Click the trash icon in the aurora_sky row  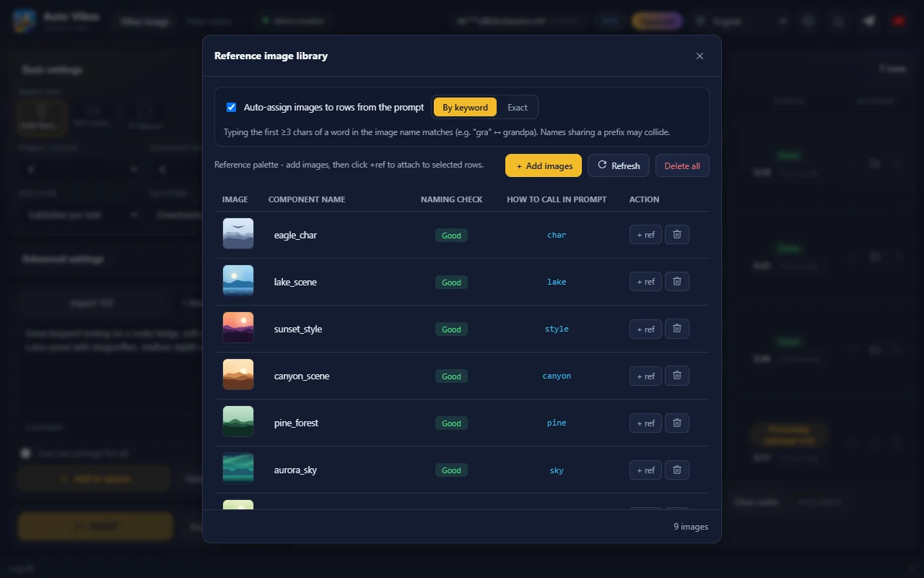(x=677, y=470)
